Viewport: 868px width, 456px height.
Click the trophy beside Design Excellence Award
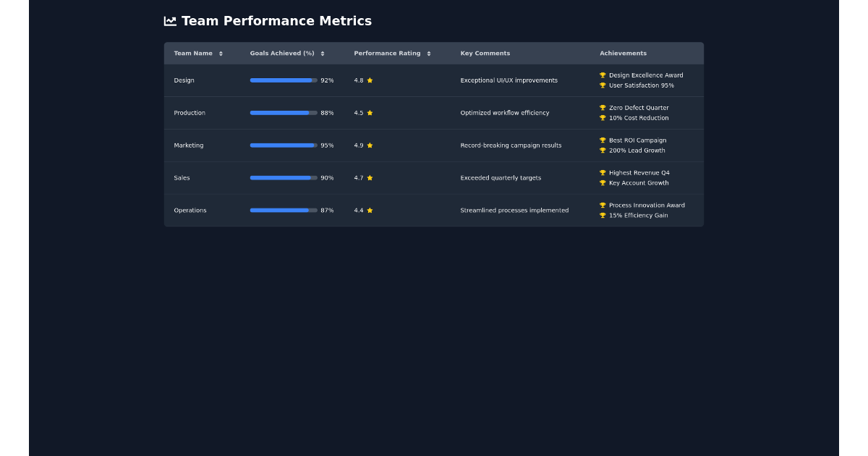point(602,75)
